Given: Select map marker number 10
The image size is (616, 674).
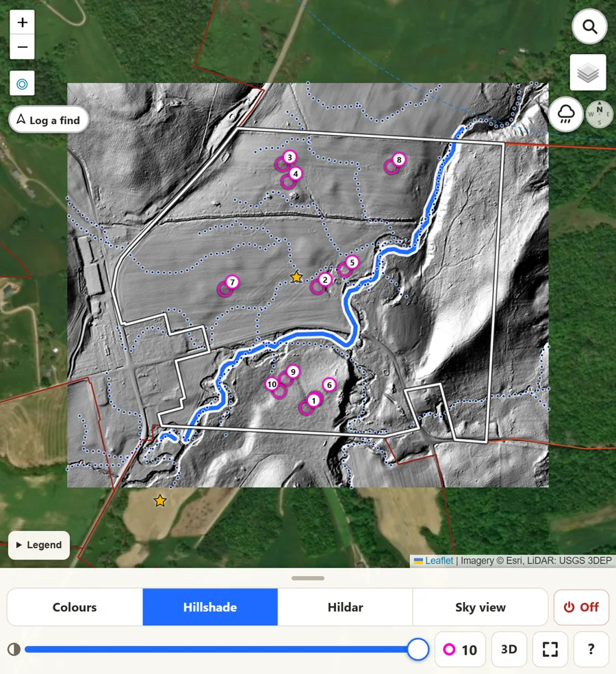Looking at the screenshot, I should click(x=272, y=384).
